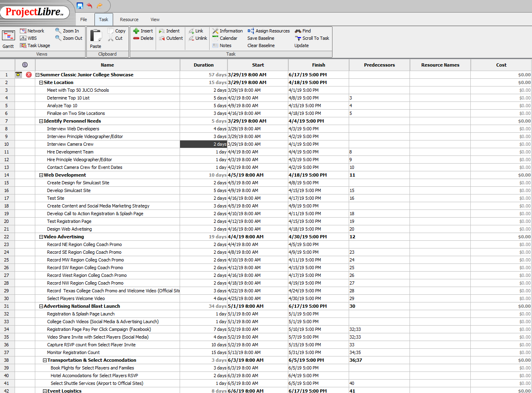Select task 'Hotel Accomodations for Select Players RSVP'
The image size is (532, 393).
[x=94, y=376]
